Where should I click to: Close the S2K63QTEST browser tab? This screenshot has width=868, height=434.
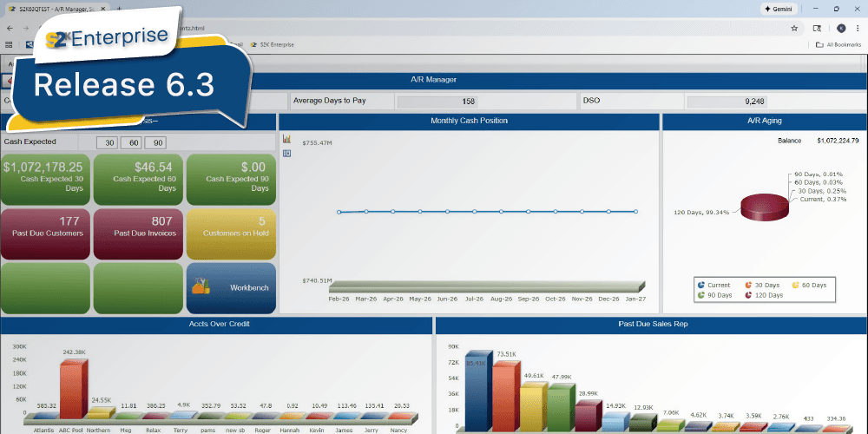(x=103, y=9)
